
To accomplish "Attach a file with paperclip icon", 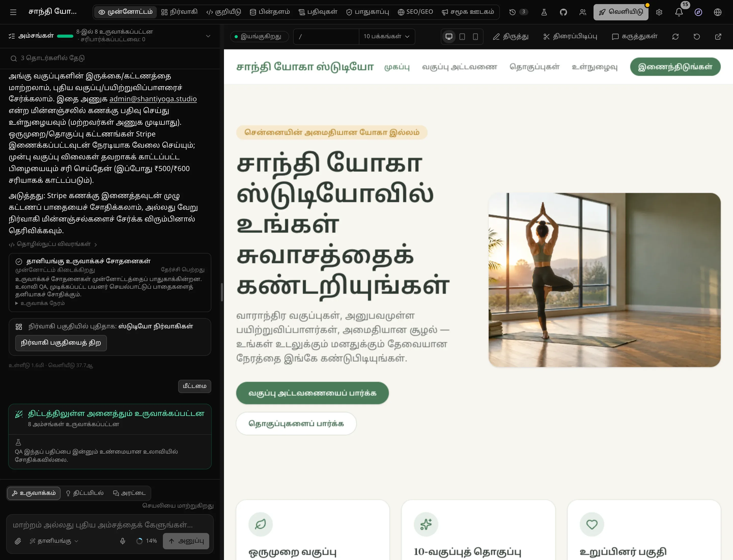I will pos(18,541).
